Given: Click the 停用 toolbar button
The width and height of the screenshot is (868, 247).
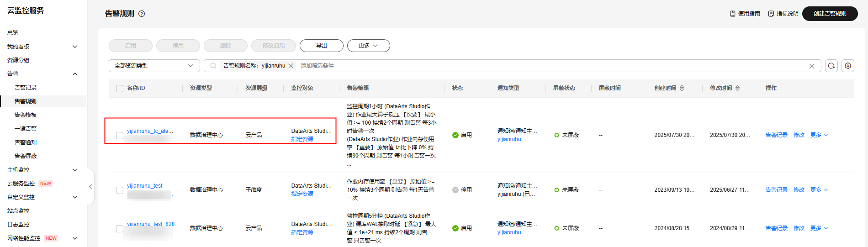Looking at the screenshot, I should [x=178, y=46].
